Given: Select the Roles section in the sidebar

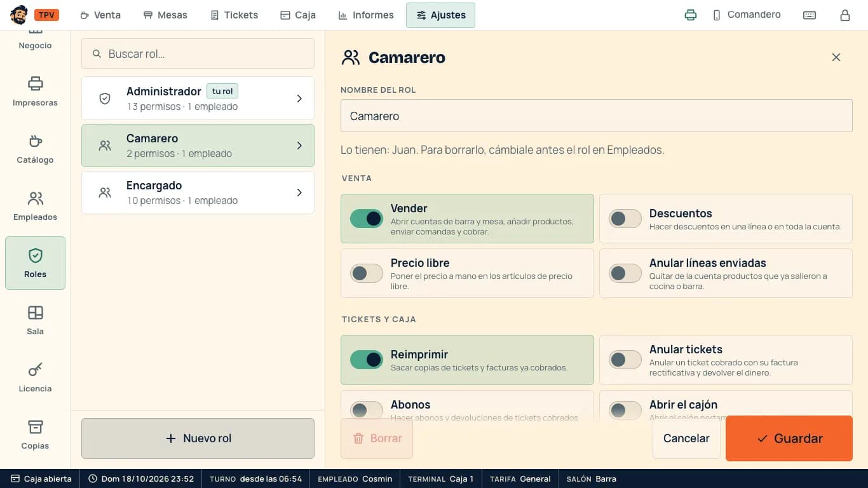Looking at the screenshot, I should click(35, 263).
